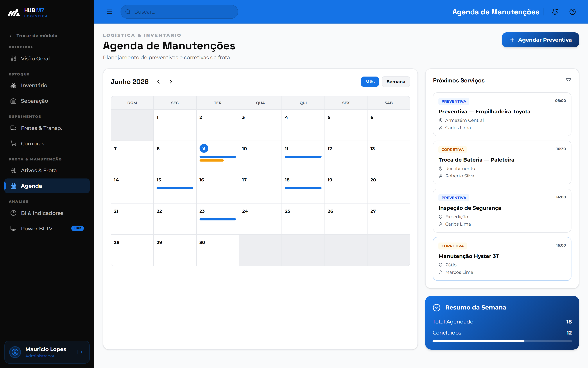
Task: Click the orange event bar on day 9
Action: pyautogui.click(x=211, y=161)
